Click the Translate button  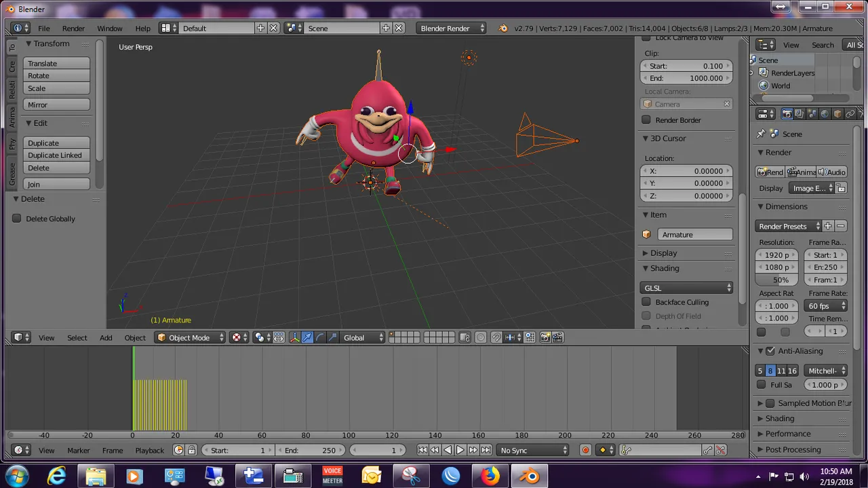pyautogui.click(x=56, y=63)
